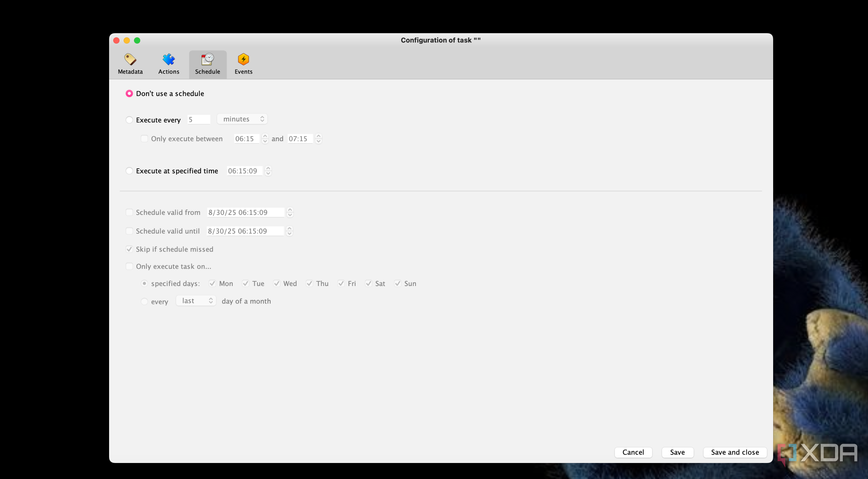Open the minutes unit dropdown
This screenshot has height=479, width=868.
coord(242,119)
